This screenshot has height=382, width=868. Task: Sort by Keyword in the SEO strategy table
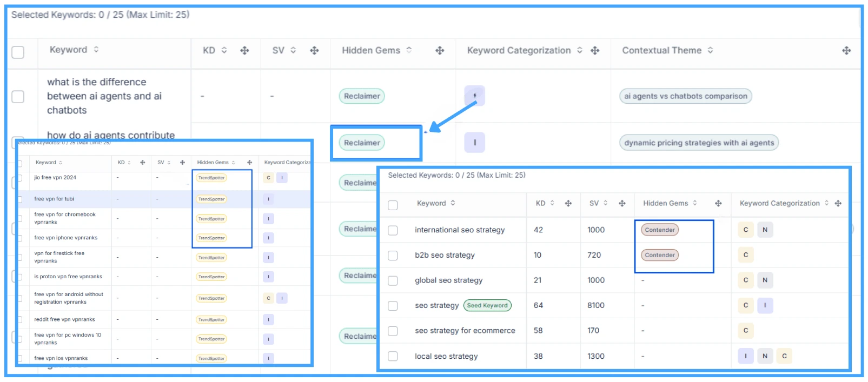pos(453,203)
